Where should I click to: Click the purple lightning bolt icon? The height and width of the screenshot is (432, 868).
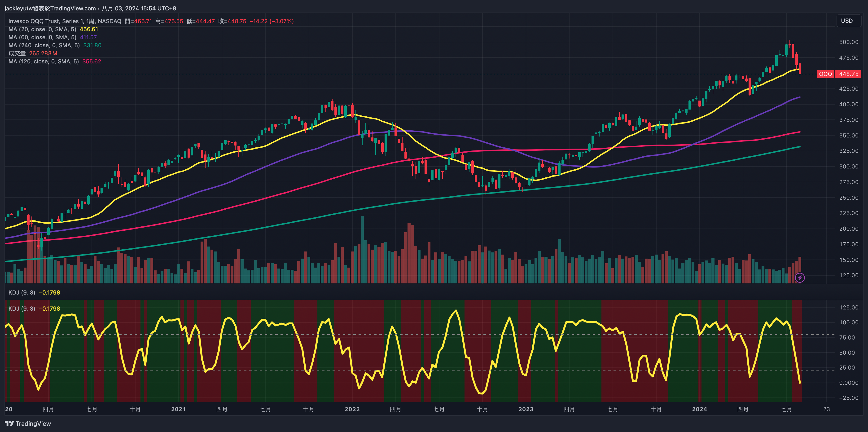(800, 278)
